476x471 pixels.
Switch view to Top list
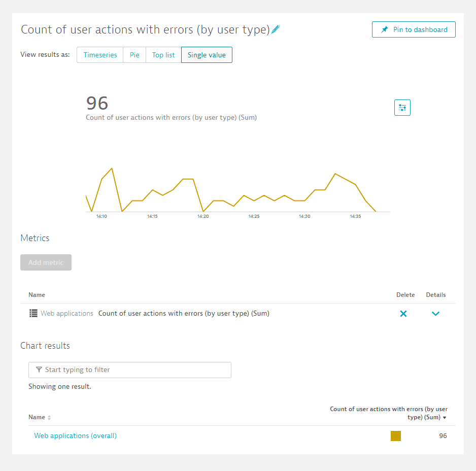click(163, 55)
